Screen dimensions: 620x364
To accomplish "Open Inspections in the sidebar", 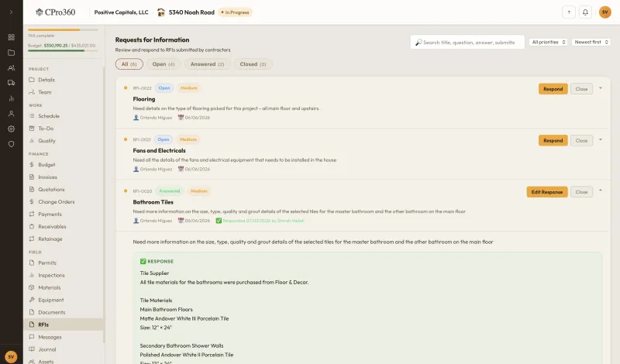I will [x=64, y=275].
